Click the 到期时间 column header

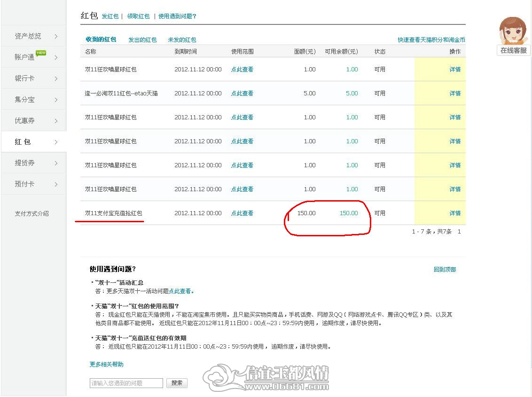pos(186,52)
